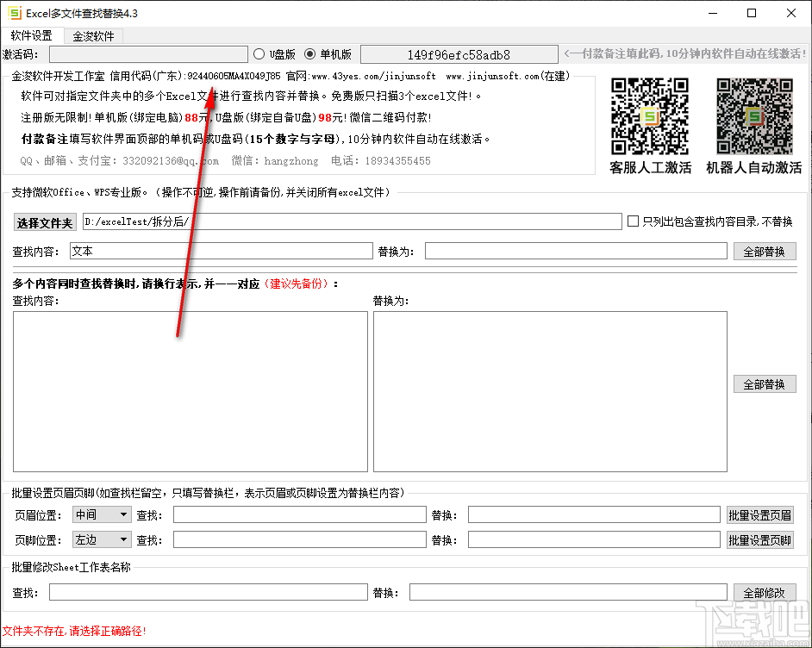This screenshot has width=812, height=648.
Task: Click the 选择文件夹 button
Action: point(44,221)
